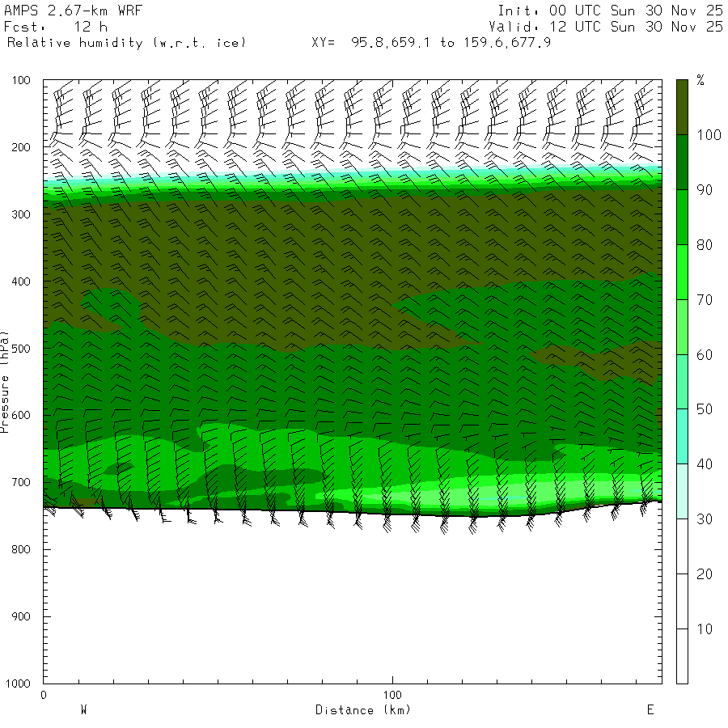This screenshot has width=728, height=728.
Task: Click the colorbar label '20'
Action: pos(705,574)
